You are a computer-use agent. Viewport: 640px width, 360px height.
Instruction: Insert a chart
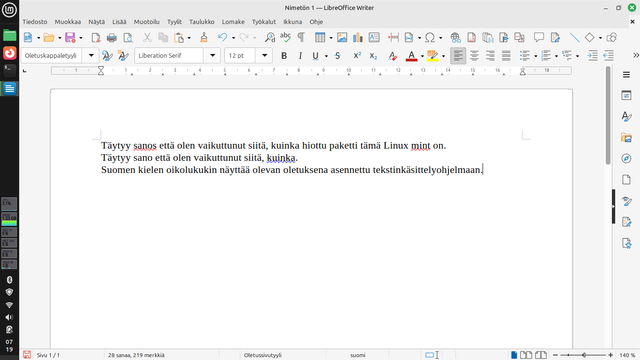point(358,38)
